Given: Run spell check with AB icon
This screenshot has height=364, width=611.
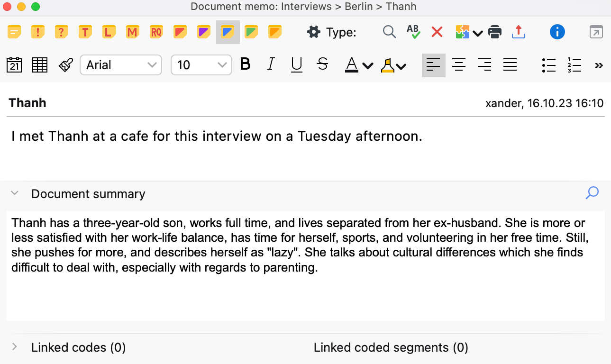Looking at the screenshot, I should point(413,32).
